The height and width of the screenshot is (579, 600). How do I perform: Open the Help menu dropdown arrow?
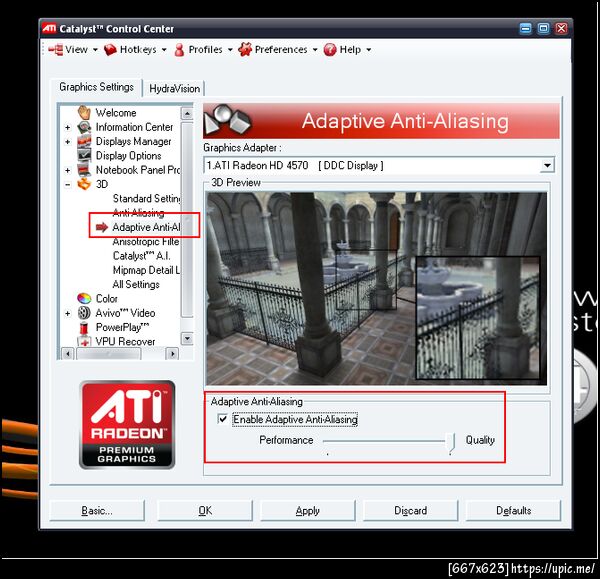369,50
